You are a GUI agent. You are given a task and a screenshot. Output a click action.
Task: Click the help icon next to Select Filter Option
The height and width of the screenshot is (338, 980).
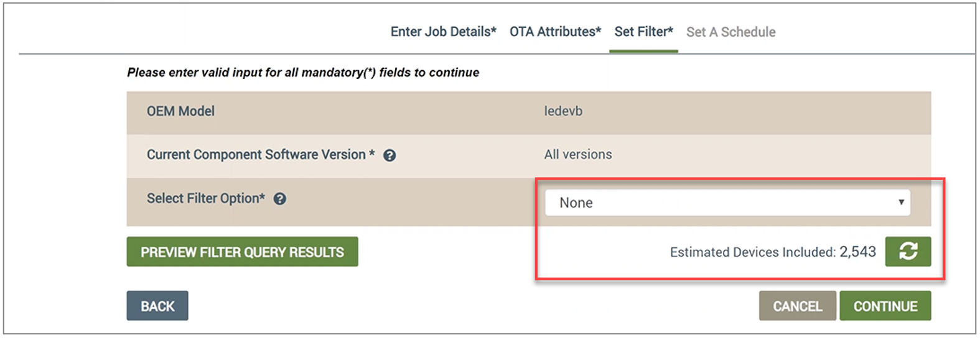[280, 199]
